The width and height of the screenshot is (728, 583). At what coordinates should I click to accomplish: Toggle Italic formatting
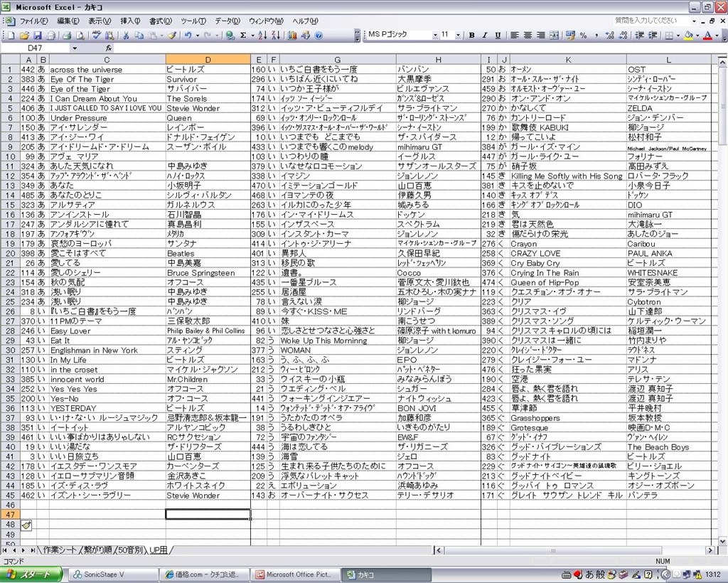tap(484, 35)
